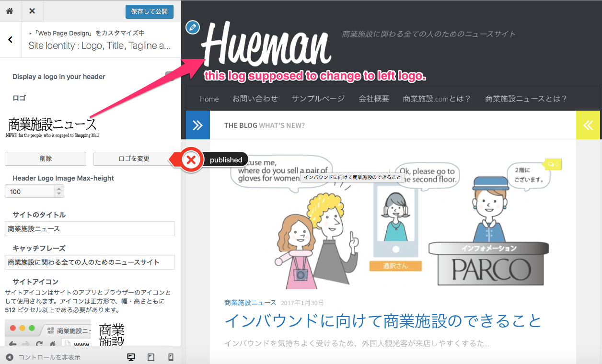Click the ロゴを変更 button
602x364 pixels.
coord(134,159)
